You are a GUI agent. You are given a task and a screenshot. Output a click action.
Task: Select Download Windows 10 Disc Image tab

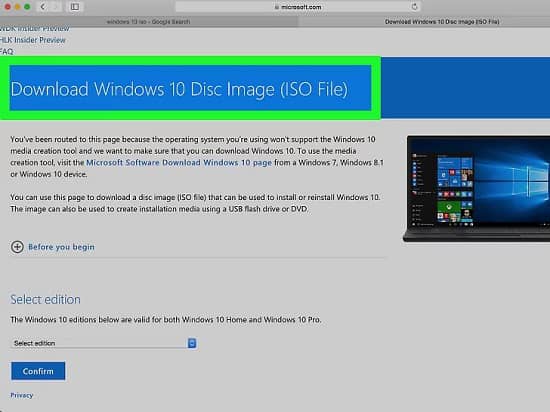[x=442, y=22]
